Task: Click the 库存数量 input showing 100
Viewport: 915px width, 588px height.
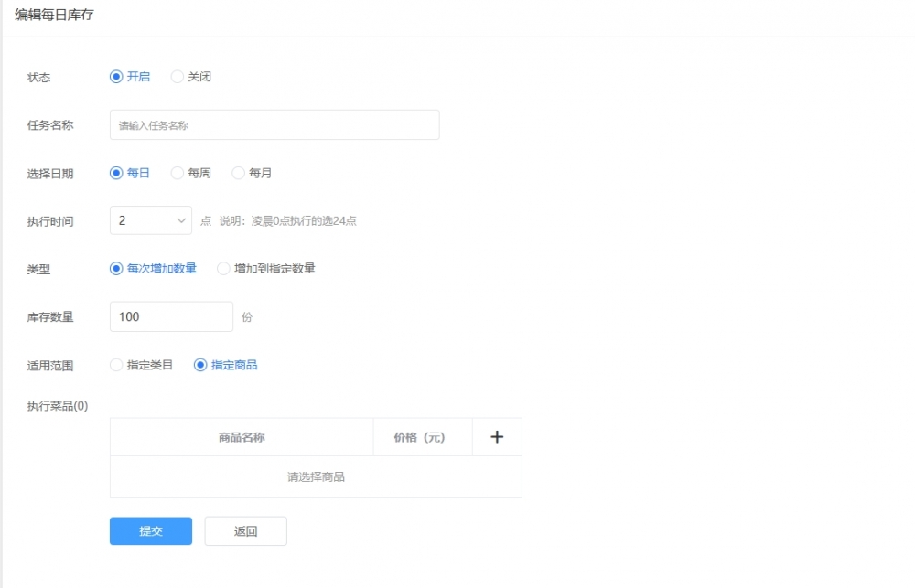Action: [x=171, y=317]
